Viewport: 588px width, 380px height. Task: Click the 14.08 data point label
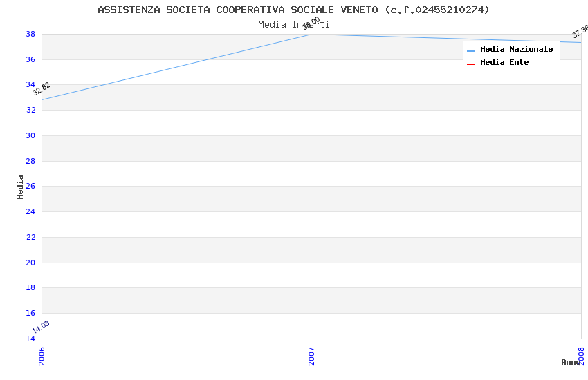click(41, 327)
